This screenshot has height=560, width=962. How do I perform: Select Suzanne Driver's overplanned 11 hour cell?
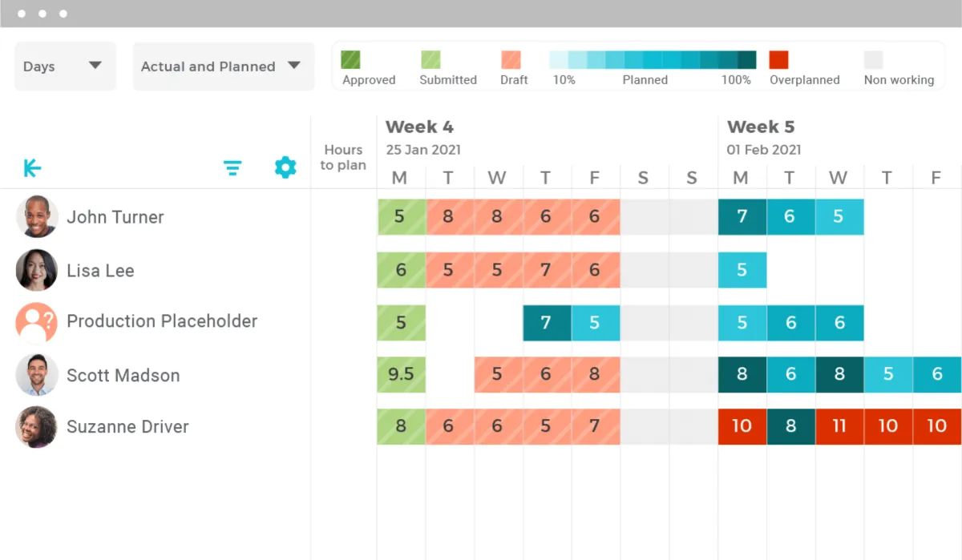coord(839,426)
